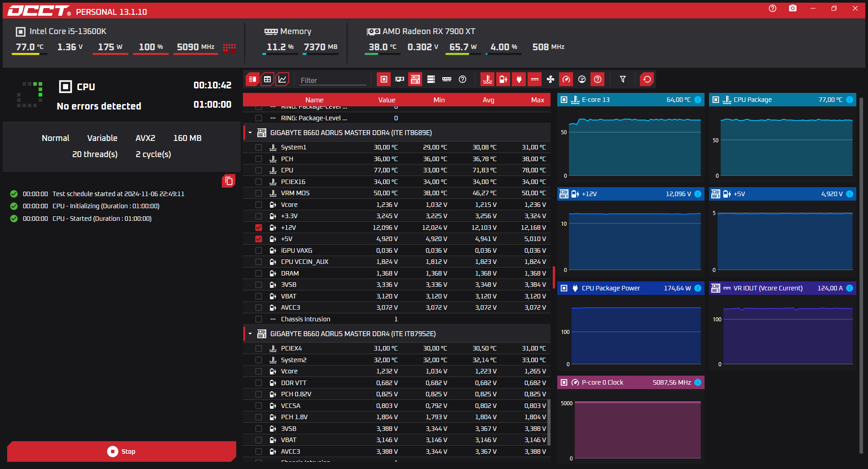The image size is (868, 469).
Task: Click the Intel Core i5-13600K header
Action: point(61,31)
